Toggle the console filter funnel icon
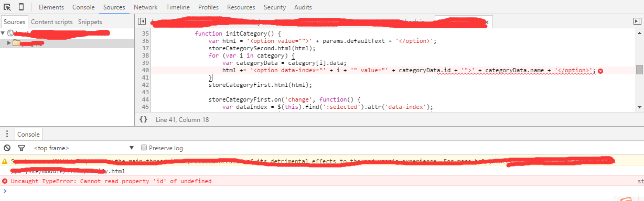The image size is (644, 201). pos(22,148)
